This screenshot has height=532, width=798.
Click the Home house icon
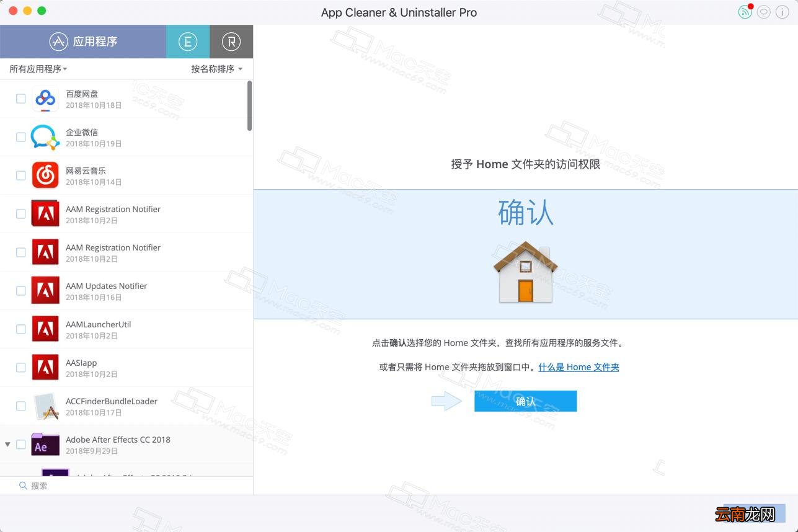pos(525,272)
